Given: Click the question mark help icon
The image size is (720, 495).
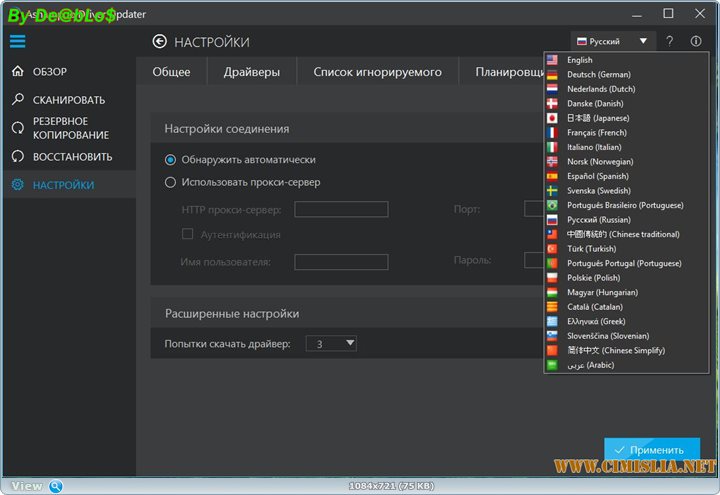Looking at the screenshot, I should tap(670, 42).
